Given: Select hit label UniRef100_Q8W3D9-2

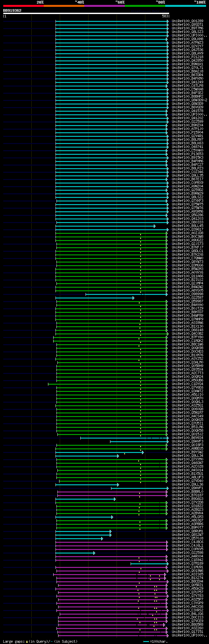Looking at the screenshot, I should pos(189,100).
